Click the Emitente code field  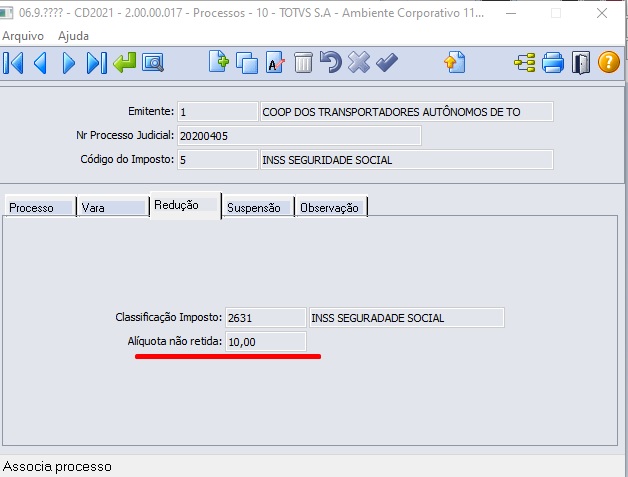(217, 112)
